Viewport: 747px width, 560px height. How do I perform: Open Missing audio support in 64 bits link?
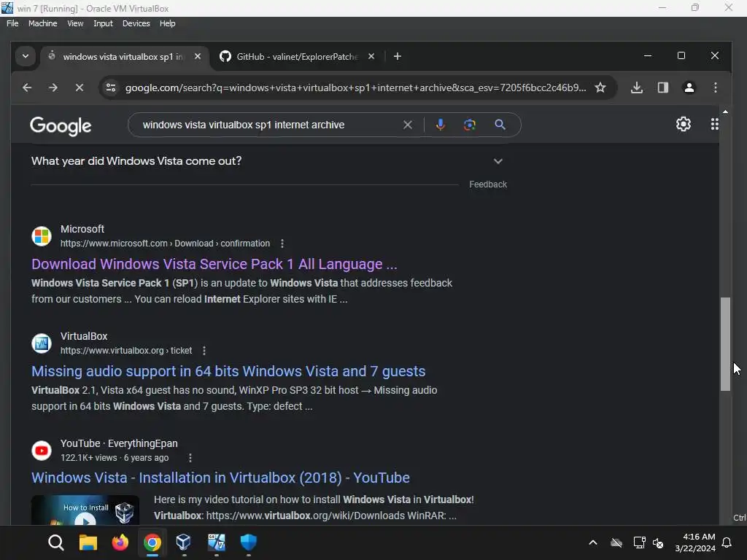(x=228, y=371)
